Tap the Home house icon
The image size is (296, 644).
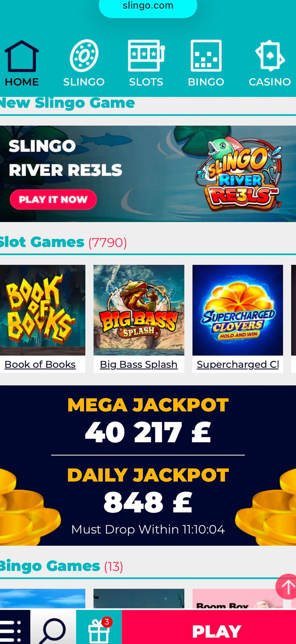click(21, 56)
